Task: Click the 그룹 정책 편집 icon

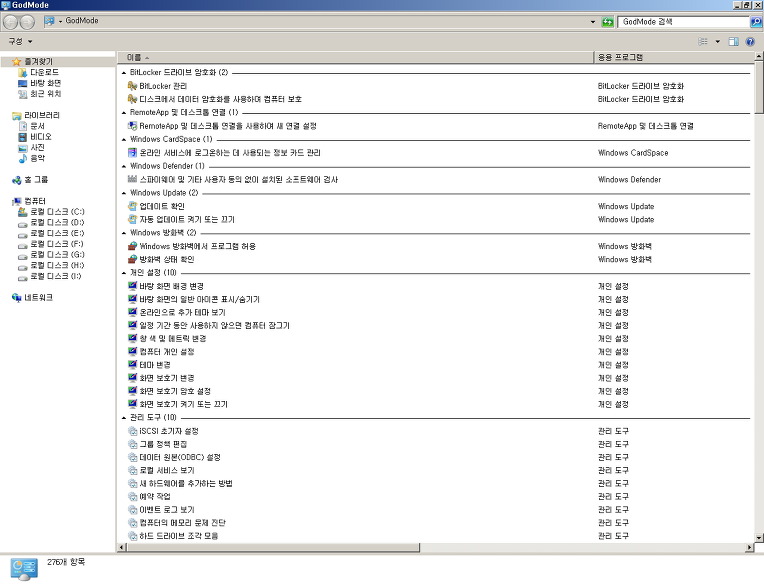Action: pos(132,444)
